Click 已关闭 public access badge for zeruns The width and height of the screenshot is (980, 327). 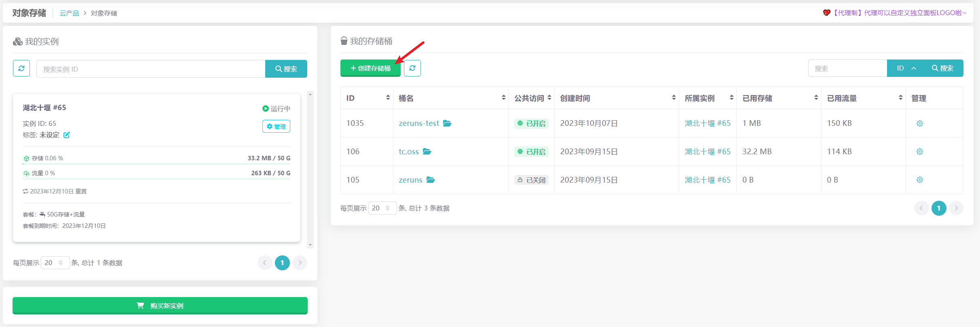(x=531, y=180)
